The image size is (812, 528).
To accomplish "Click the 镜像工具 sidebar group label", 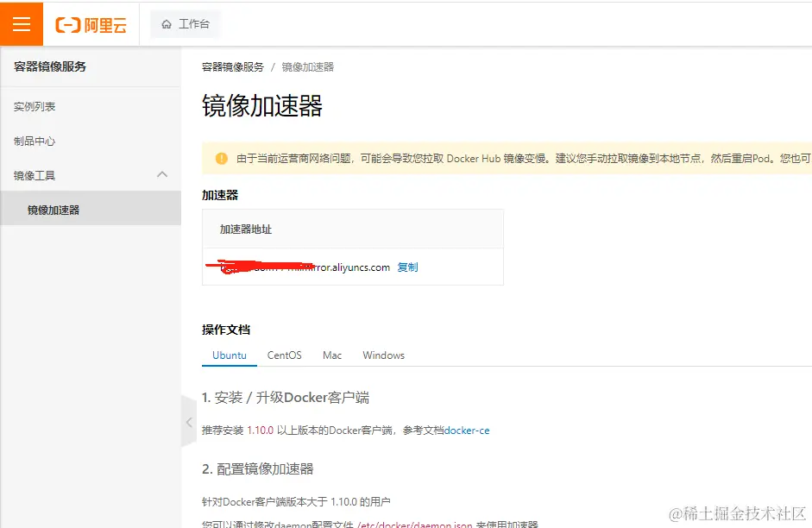I will click(35, 175).
